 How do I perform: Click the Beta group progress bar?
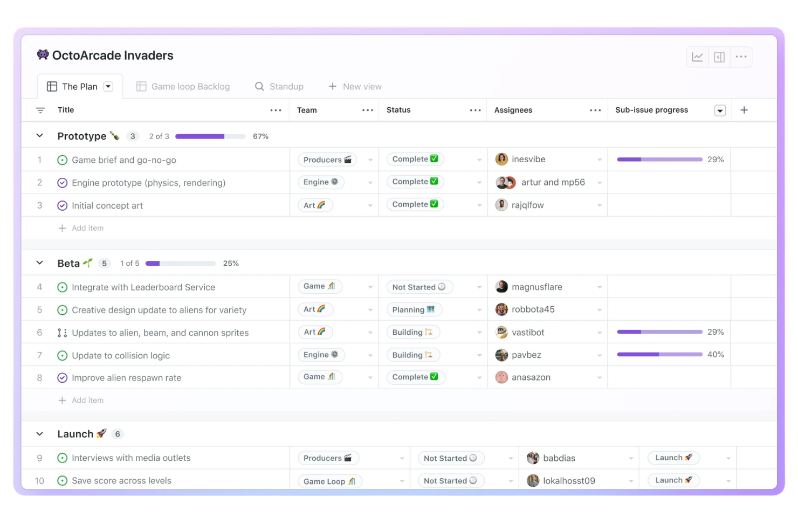coord(180,263)
